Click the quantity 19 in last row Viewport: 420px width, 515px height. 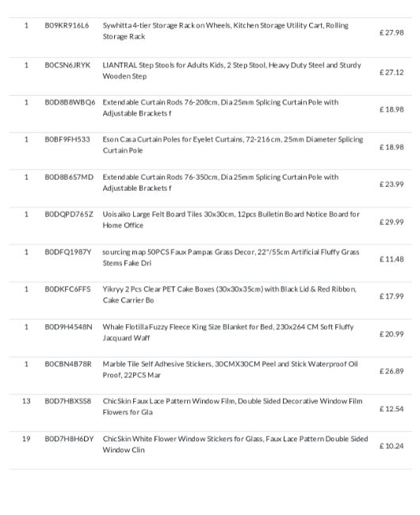26,439
